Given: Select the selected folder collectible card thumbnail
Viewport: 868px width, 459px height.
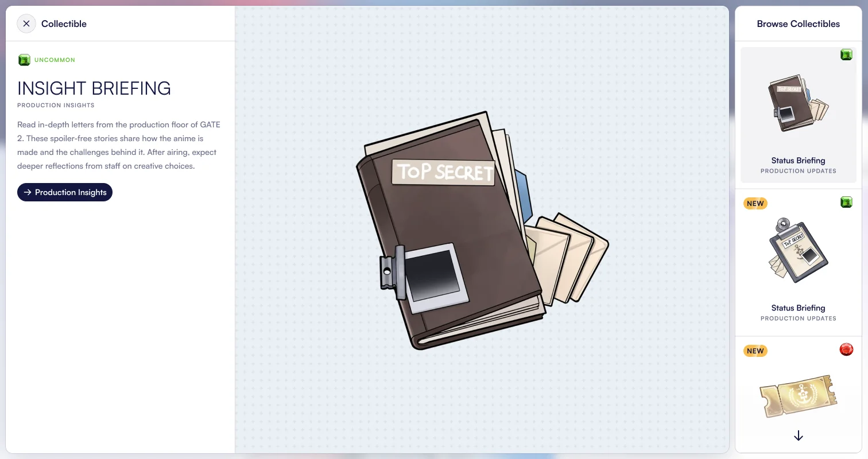Looking at the screenshot, I should tap(799, 104).
